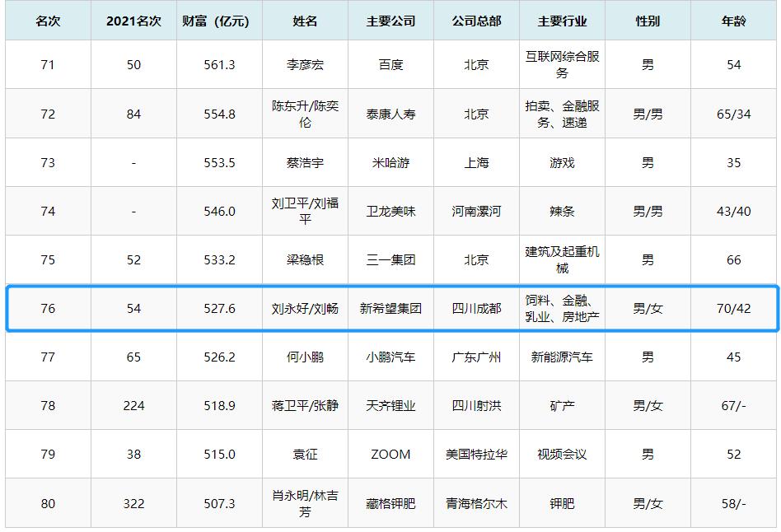Click the 公司总部 column header
The image size is (781, 532).
point(476,21)
